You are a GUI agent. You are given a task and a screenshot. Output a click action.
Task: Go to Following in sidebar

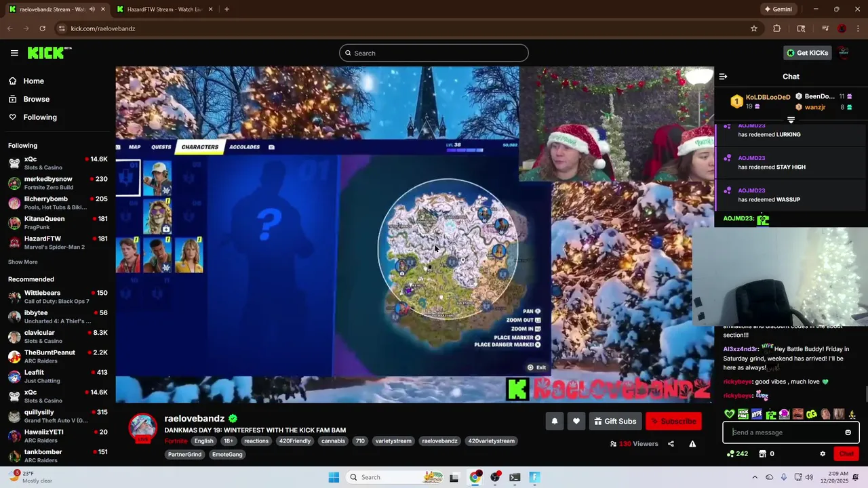40,117
